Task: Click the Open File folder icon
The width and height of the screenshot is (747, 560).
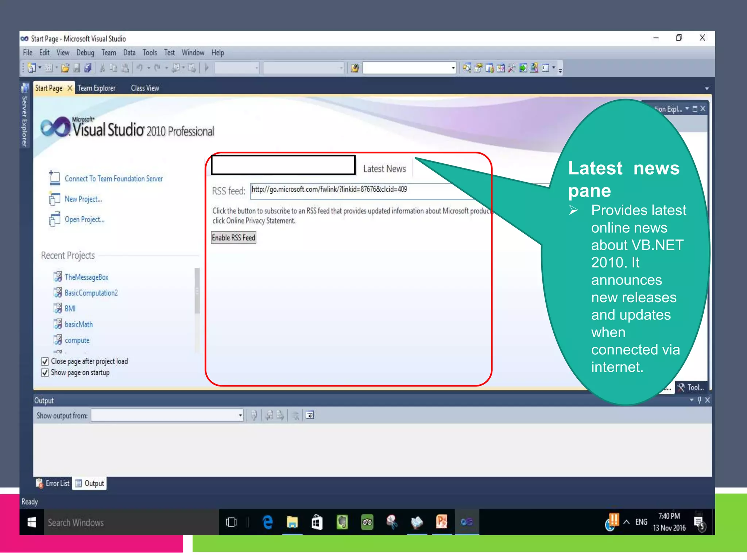Action: [65, 68]
